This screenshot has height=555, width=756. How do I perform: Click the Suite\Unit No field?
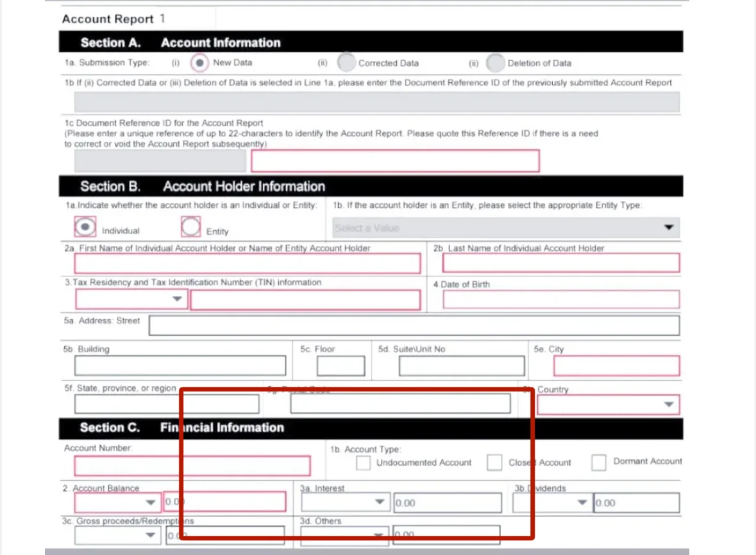(x=462, y=366)
